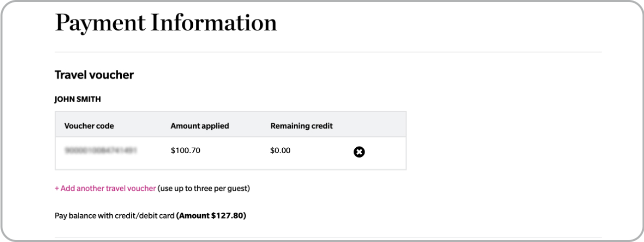The height and width of the screenshot is (242, 644).
Task: Click the Amount applied column header
Action: click(200, 126)
